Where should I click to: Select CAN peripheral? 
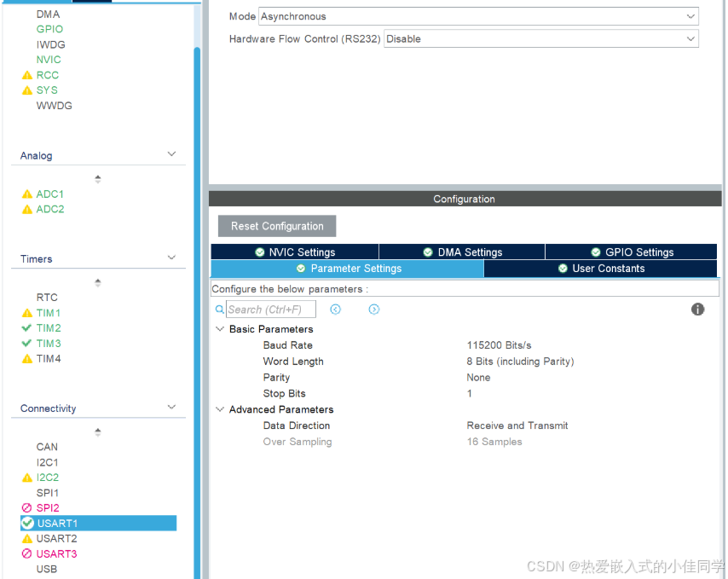pyautogui.click(x=48, y=447)
